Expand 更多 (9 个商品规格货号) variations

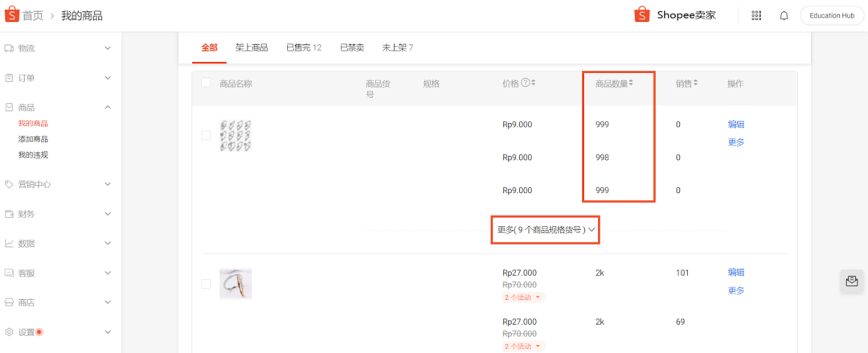point(546,229)
